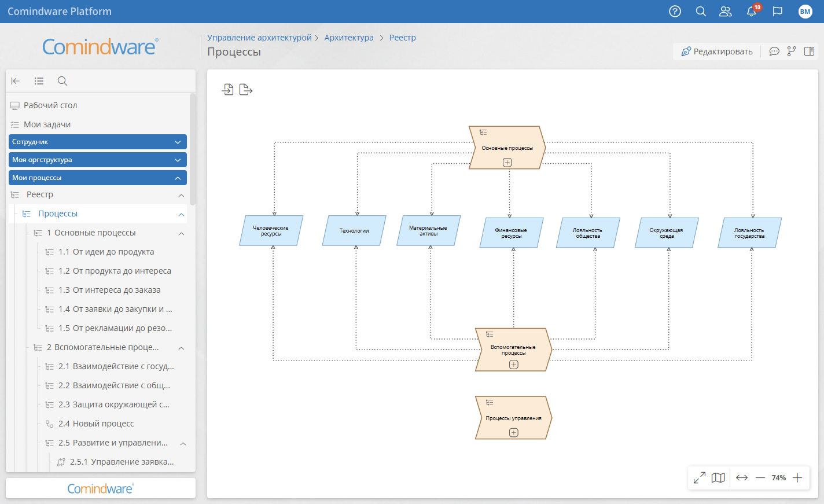Open Мои задачи menu item
Image resolution: width=824 pixels, height=504 pixels.
[x=47, y=124]
